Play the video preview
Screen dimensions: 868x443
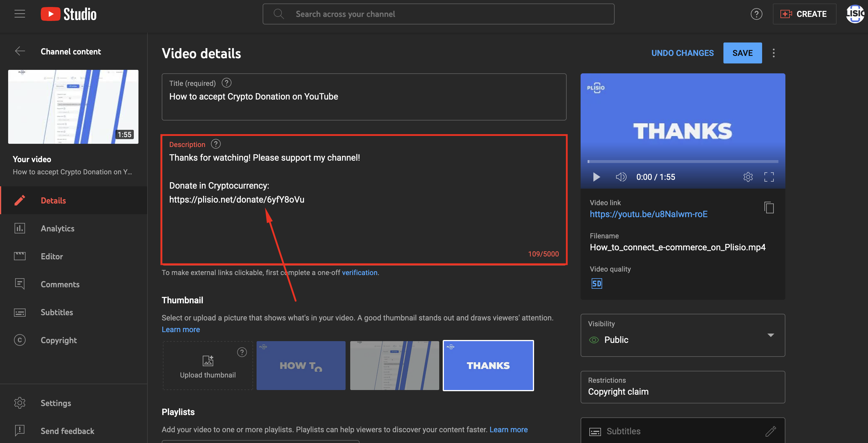tap(596, 177)
